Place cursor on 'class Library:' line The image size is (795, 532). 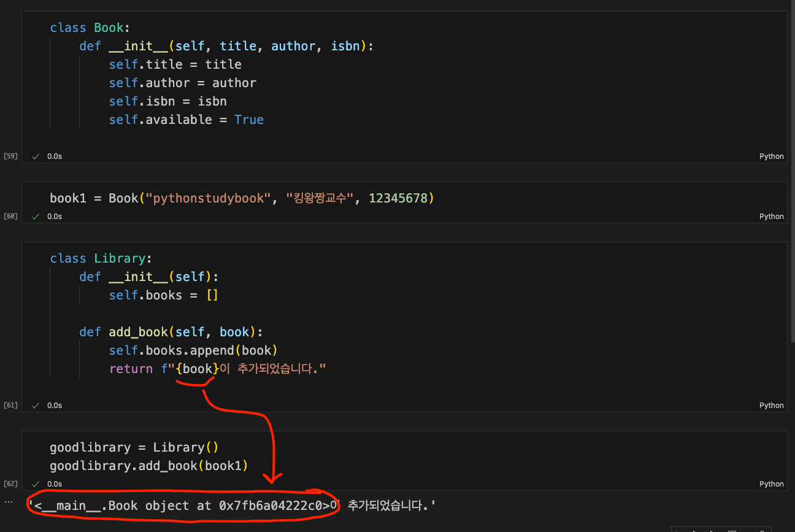[101, 258]
